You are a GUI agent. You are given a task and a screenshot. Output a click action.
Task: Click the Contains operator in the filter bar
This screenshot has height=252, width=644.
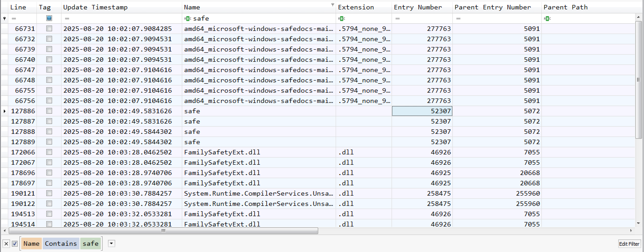61,243
